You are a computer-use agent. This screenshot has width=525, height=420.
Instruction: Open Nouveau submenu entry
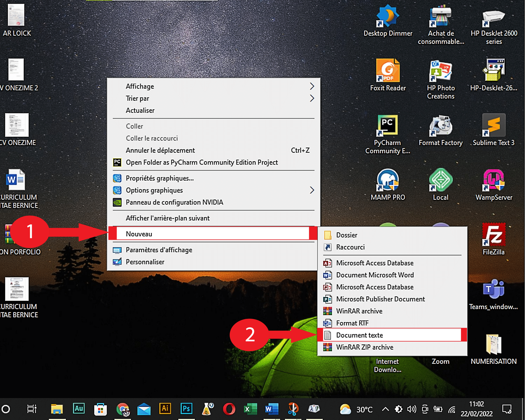point(213,233)
